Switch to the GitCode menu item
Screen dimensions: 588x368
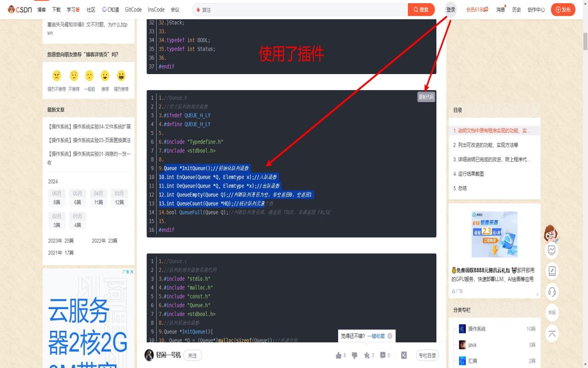pyautogui.click(x=132, y=9)
